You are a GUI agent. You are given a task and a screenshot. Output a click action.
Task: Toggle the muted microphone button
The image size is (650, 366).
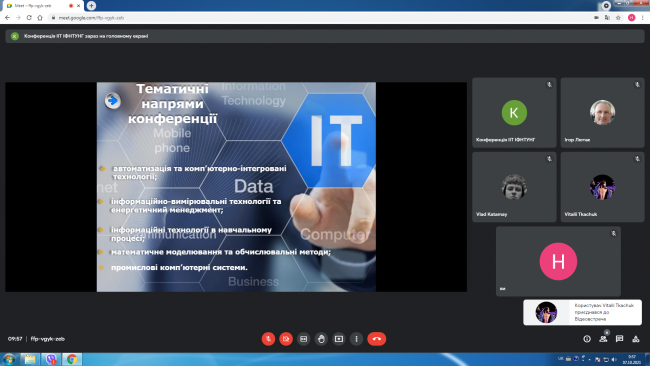pyautogui.click(x=268, y=339)
